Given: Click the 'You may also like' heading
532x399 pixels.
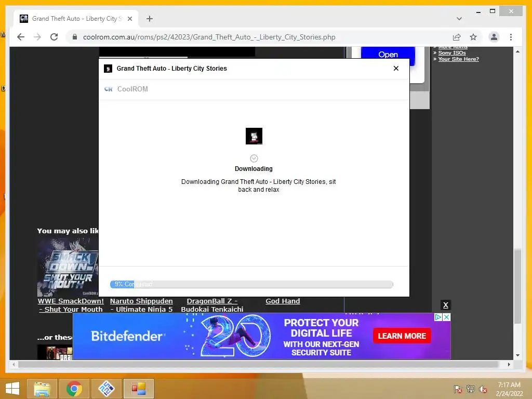Looking at the screenshot, I should [68, 231].
